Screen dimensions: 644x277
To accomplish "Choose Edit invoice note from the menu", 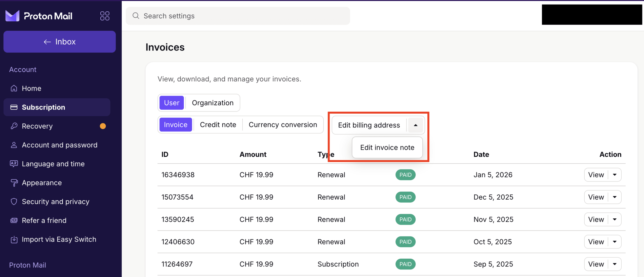I will tap(387, 147).
